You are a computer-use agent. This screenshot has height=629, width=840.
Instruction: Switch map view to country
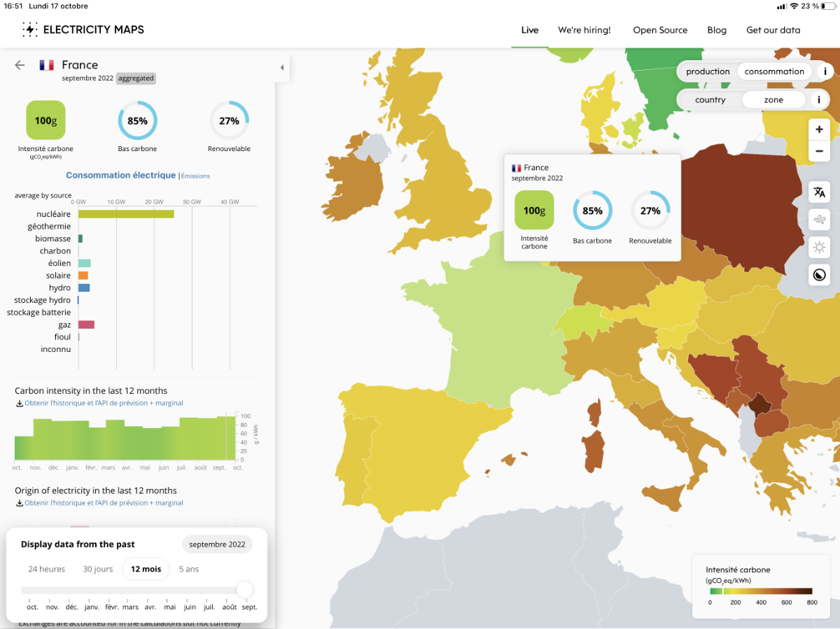click(x=710, y=100)
